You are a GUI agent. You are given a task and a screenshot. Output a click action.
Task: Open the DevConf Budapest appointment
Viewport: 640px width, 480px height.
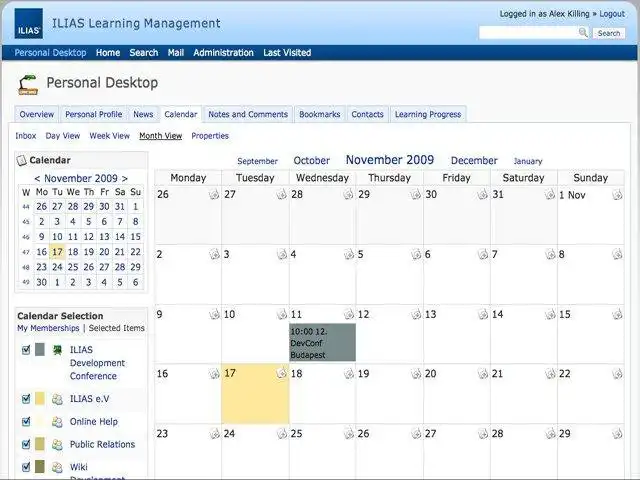point(322,342)
